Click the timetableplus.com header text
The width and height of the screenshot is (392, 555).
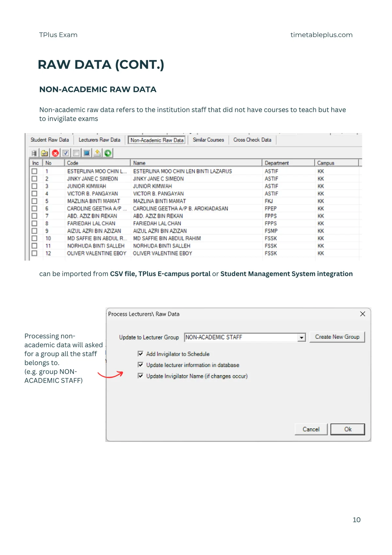(321, 35)
